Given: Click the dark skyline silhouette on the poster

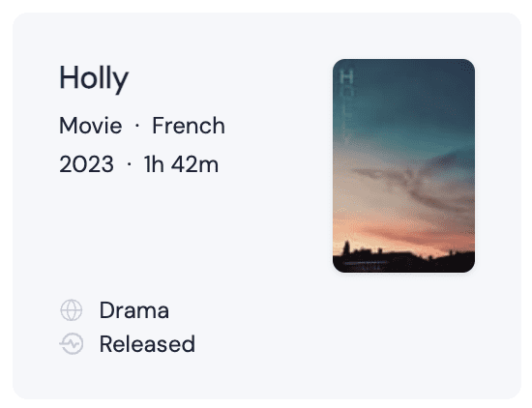Looking at the screenshot, I should [x=403, y=261].
